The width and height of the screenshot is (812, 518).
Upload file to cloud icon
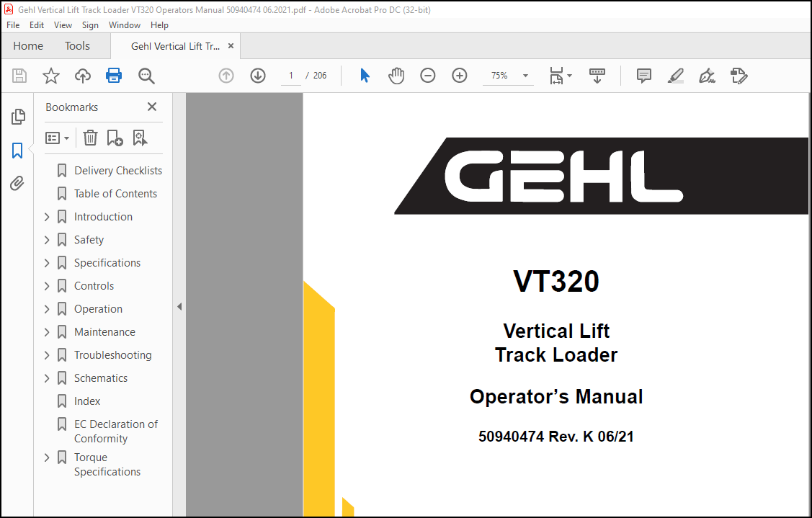[x=83, y=76]
